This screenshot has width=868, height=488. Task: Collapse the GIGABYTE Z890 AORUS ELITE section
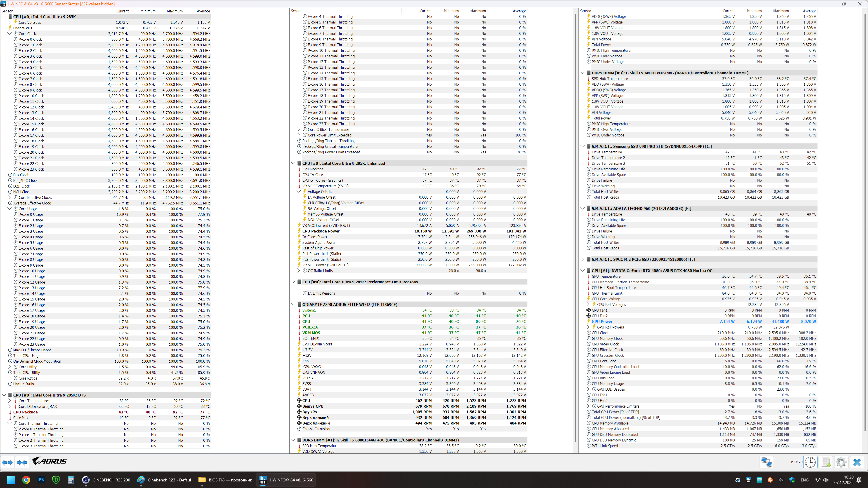[x=293, y=305]
